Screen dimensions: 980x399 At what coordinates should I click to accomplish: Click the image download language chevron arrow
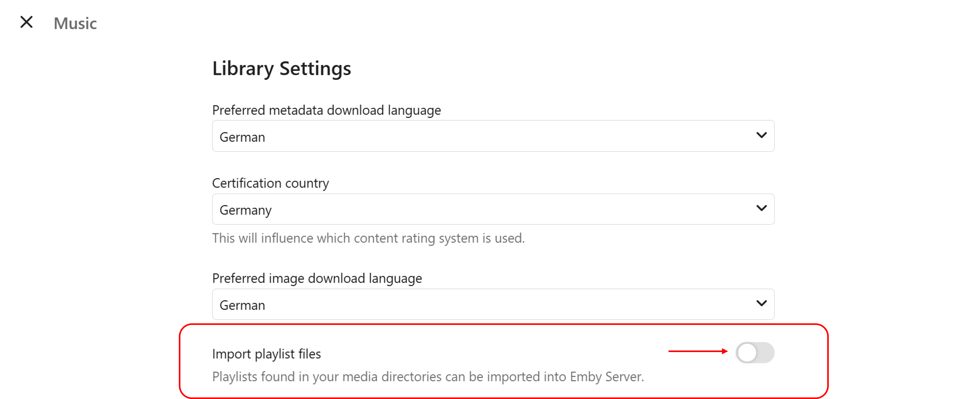[761, 303]
